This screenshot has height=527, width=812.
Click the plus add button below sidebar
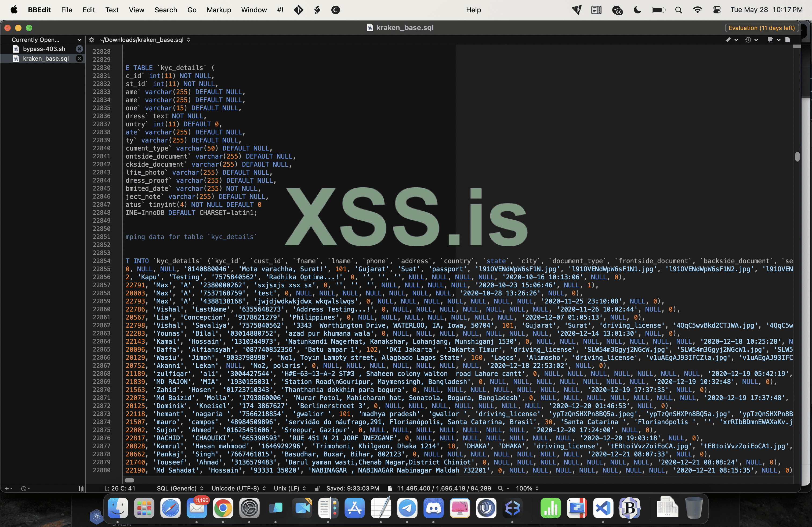6,488
